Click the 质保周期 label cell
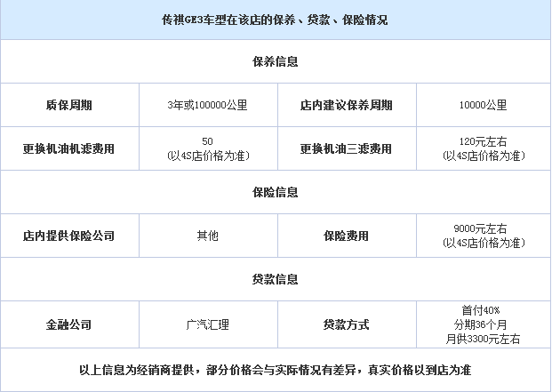 (x=69, y=105)
